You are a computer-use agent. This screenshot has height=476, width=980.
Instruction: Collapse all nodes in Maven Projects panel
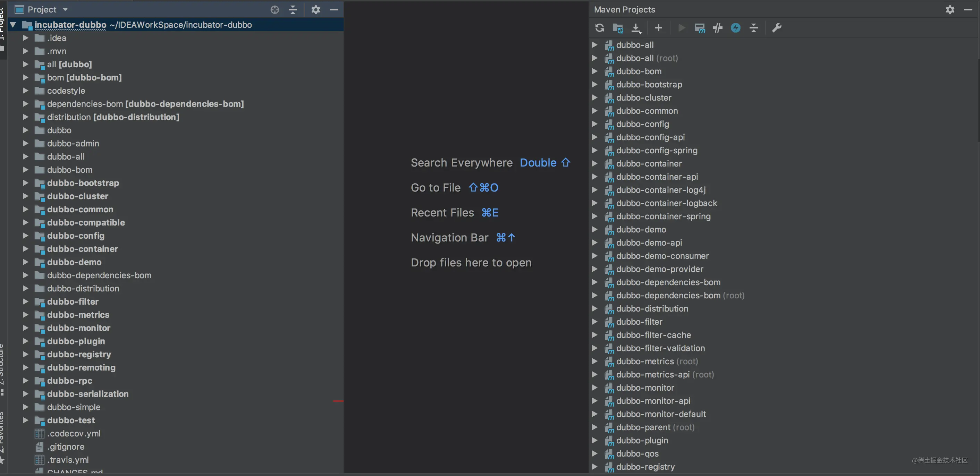pyautogui.click(x=754, y=28)
